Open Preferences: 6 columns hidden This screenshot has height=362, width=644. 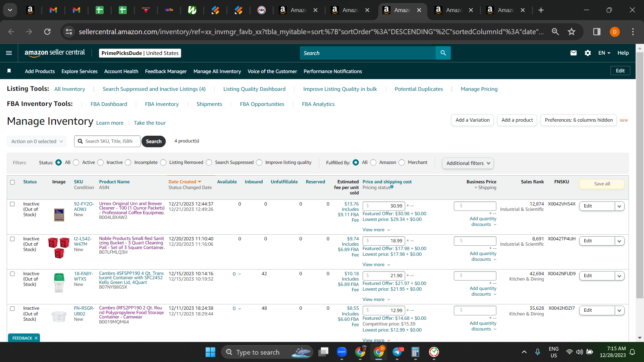[579, 120]
